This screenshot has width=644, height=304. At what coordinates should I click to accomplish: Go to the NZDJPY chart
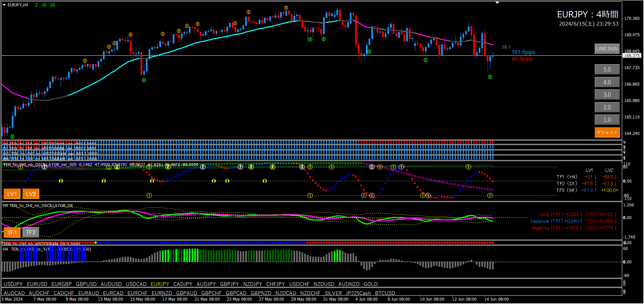pos(253,284)
